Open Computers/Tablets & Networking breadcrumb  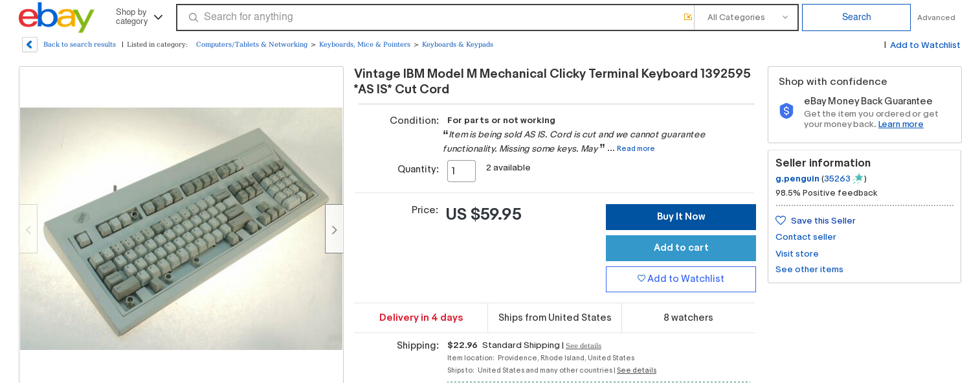coord(252,45)
